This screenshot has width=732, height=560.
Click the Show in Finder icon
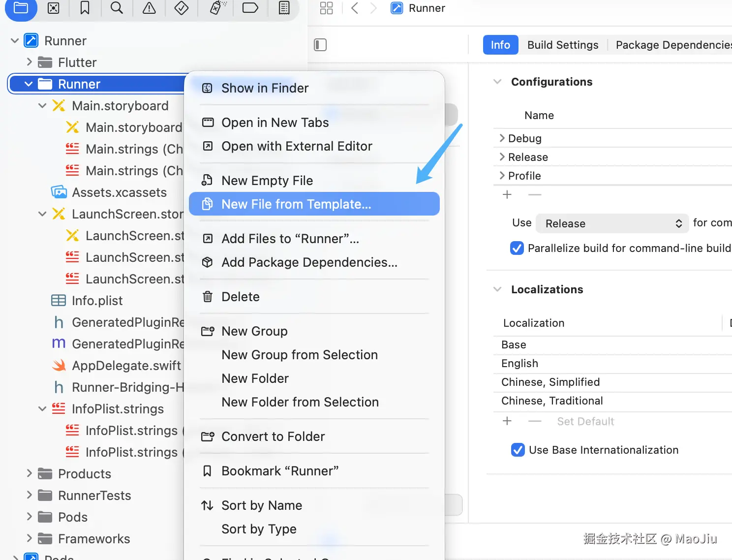pyautogui.click(x=208, y=88)
